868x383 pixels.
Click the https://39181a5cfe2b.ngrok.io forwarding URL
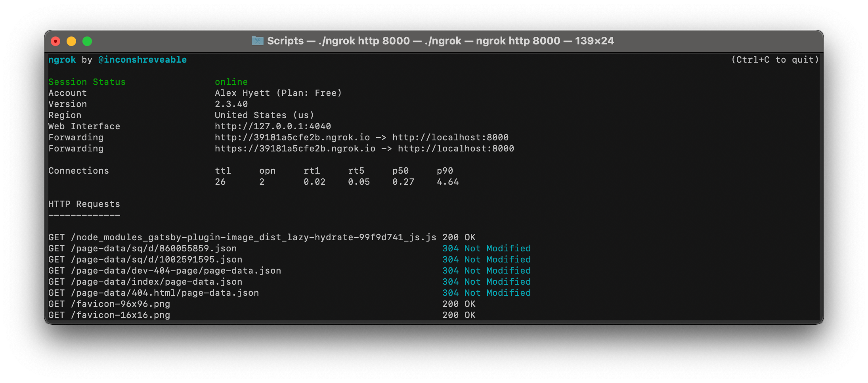click(x=295, y=149)
